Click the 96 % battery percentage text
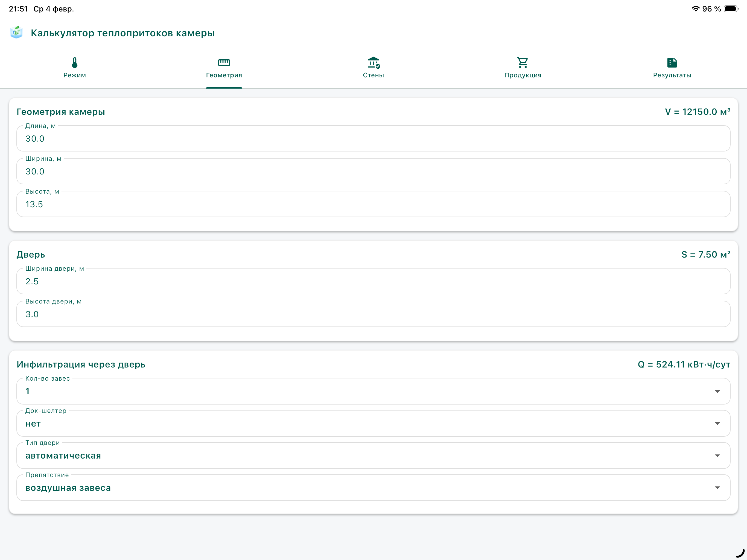 point(711,9)
